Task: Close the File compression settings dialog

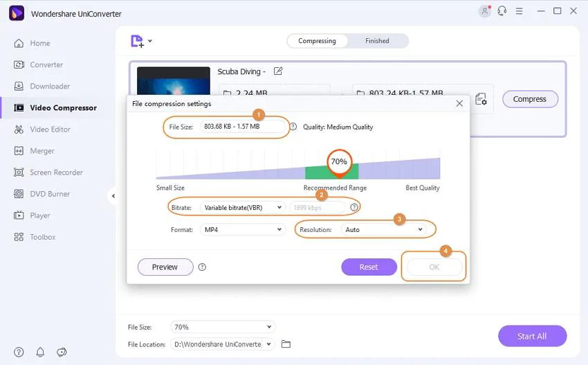Action: (459, 104)
